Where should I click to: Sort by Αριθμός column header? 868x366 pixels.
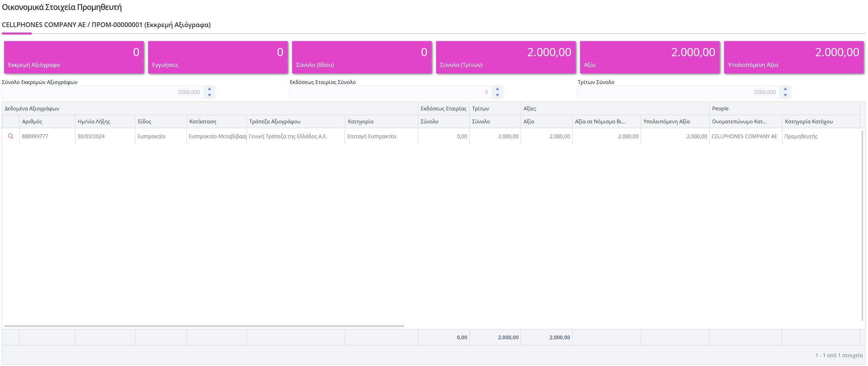click(47, 122)
